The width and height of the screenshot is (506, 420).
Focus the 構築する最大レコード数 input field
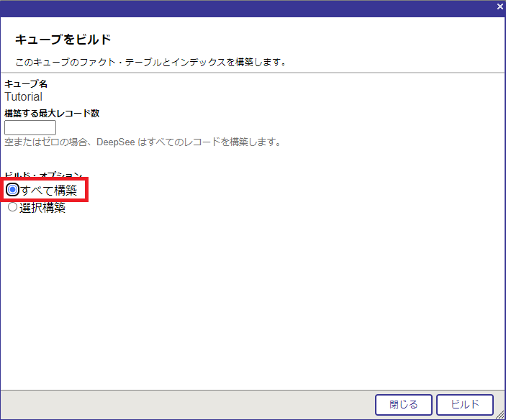coord(30,128)
